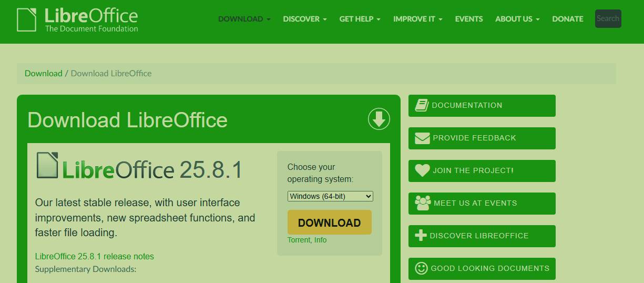The image size is (644, 283).
Task: Open Meet Us at Events button
Action: pyautogui.click(x=482, y=204)
